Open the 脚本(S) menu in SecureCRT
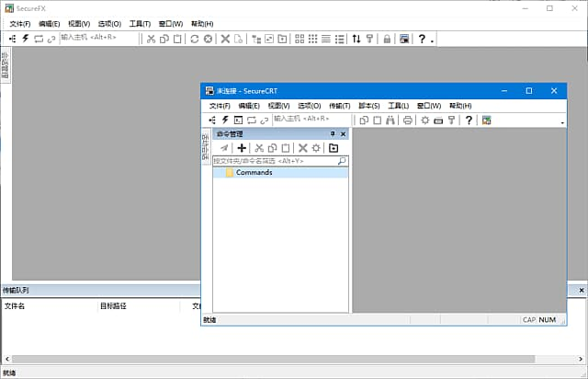The image size is (588, 379). point(369,105)
